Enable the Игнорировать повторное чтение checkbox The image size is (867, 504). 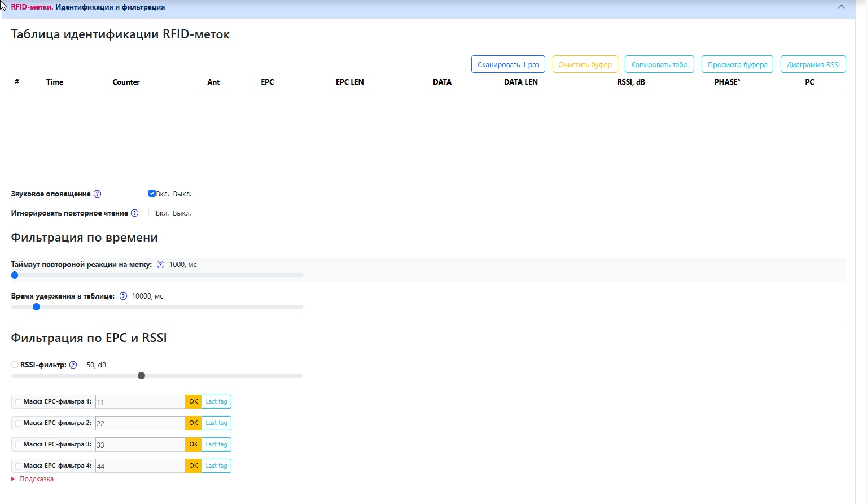pos(152,213)
